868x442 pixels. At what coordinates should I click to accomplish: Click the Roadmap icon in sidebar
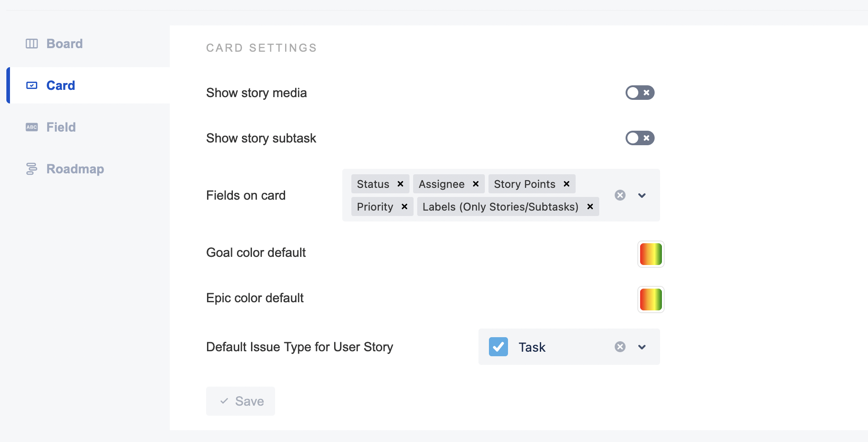coord(32,169)
